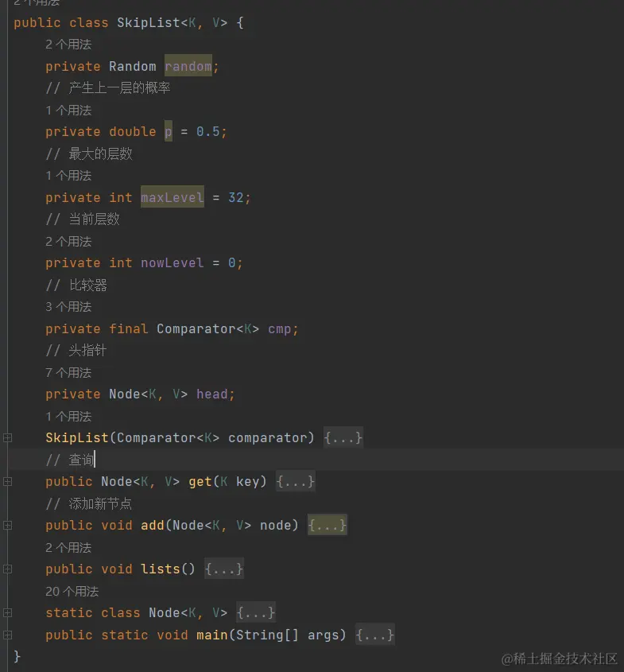Click the 'get' method name

[x=200, y=482]
